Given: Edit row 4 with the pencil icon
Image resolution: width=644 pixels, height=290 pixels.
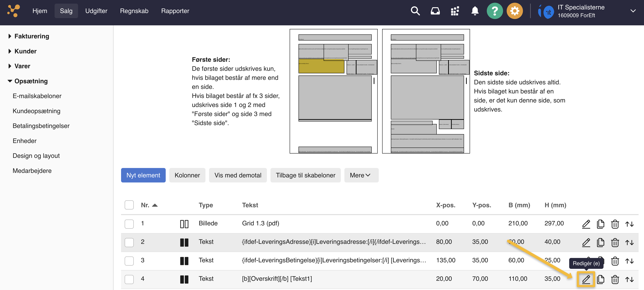Looking at the screenshot, I should [x=586, y=279].
